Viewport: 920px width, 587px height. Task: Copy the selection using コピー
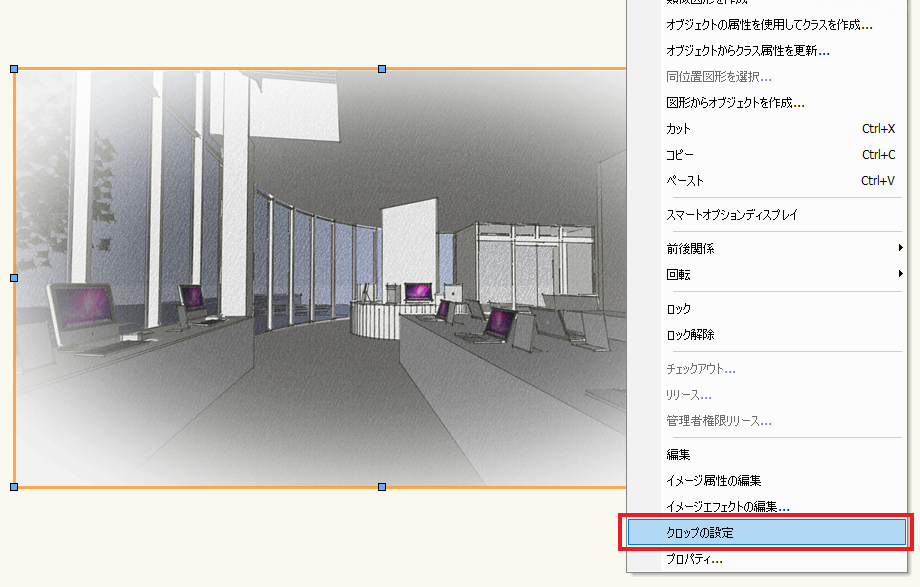tap(680, 155)
